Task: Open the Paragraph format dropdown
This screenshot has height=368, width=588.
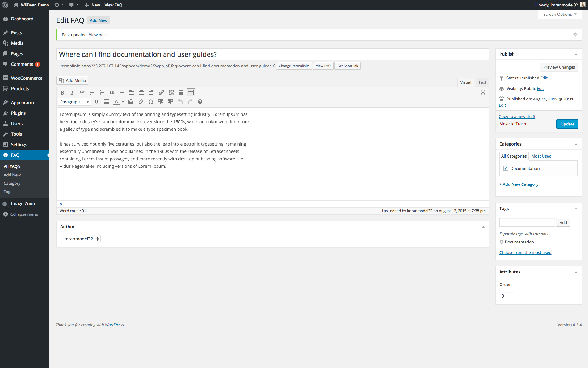Action: coord(74,102)
